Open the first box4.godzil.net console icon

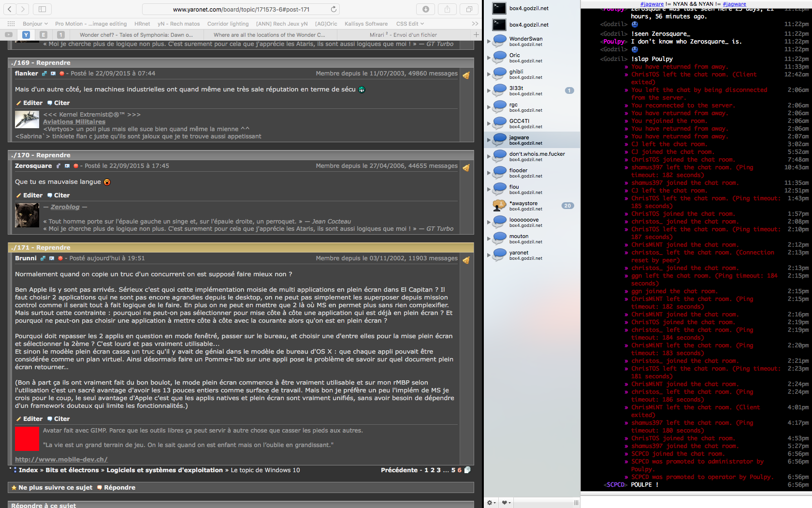point(499,8)
